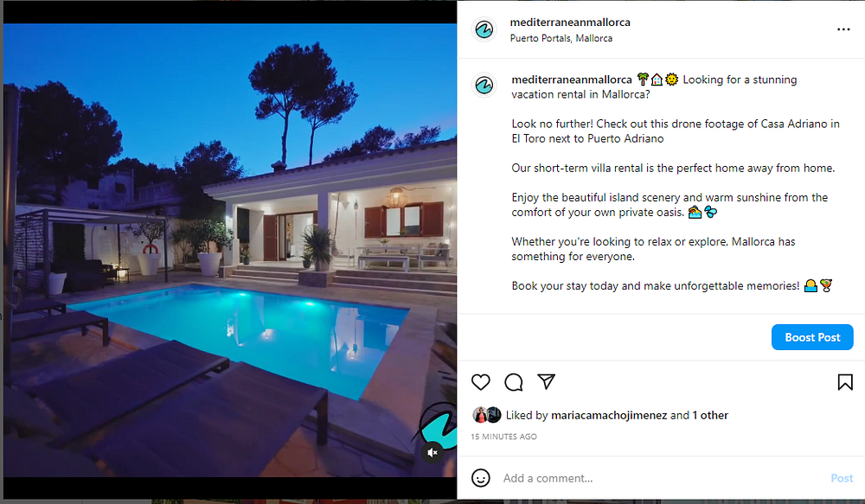Click the mediterraneanmallorca avatar in the header
Screen dimensions: 865x504
484,29
